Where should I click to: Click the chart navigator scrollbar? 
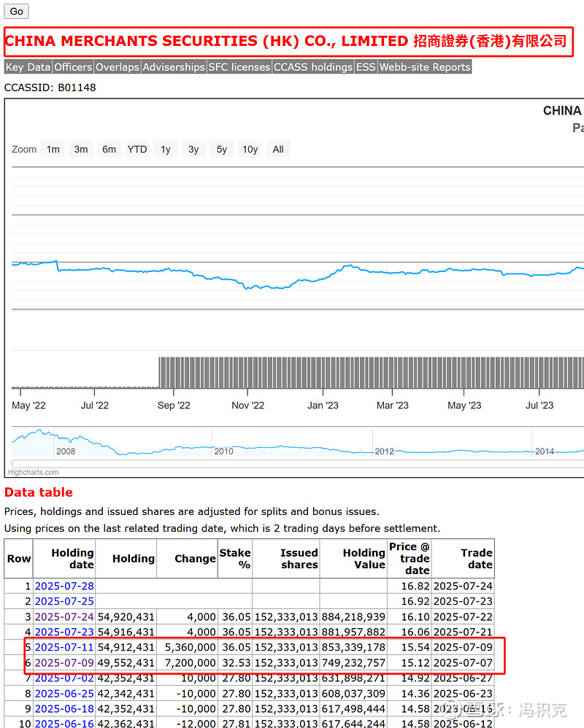tap(297, 463)
